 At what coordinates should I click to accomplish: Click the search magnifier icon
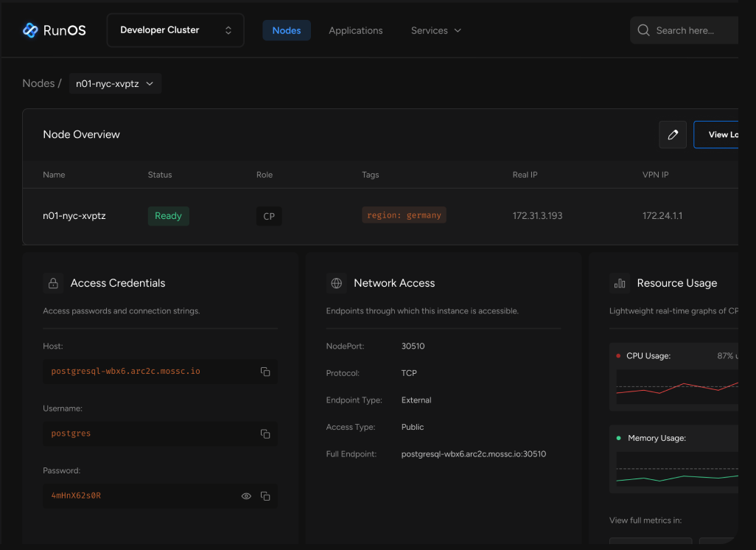tap(643, 30)
